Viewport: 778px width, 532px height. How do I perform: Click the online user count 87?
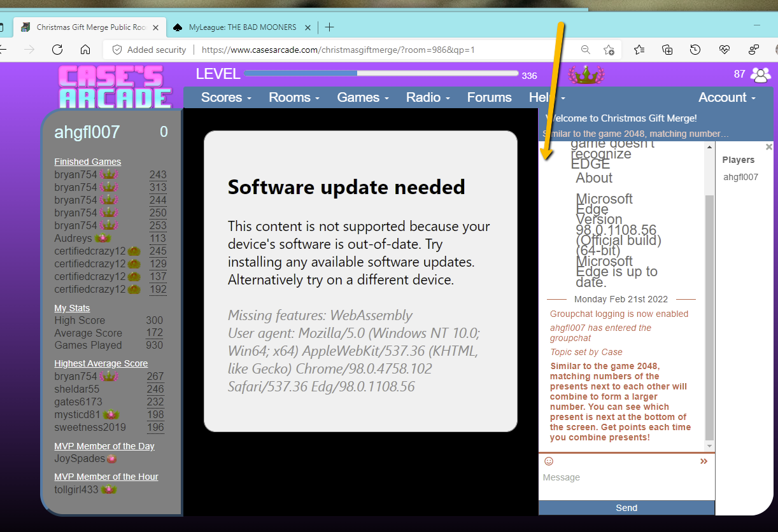point(739,74)
